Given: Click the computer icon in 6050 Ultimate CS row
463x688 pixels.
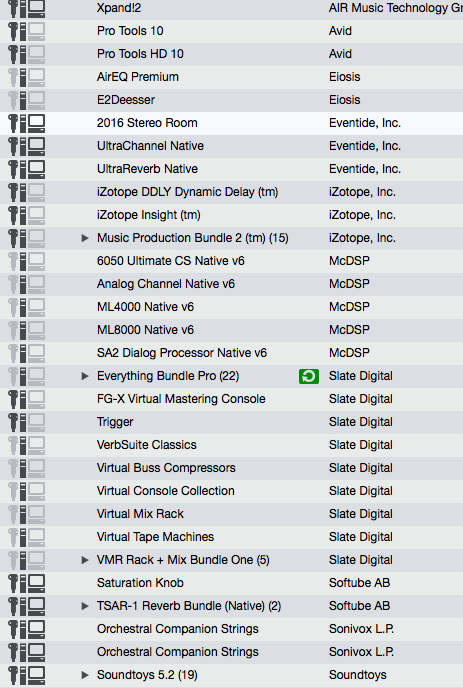Looking at the screenshot, I should click(x=36, y=261).
